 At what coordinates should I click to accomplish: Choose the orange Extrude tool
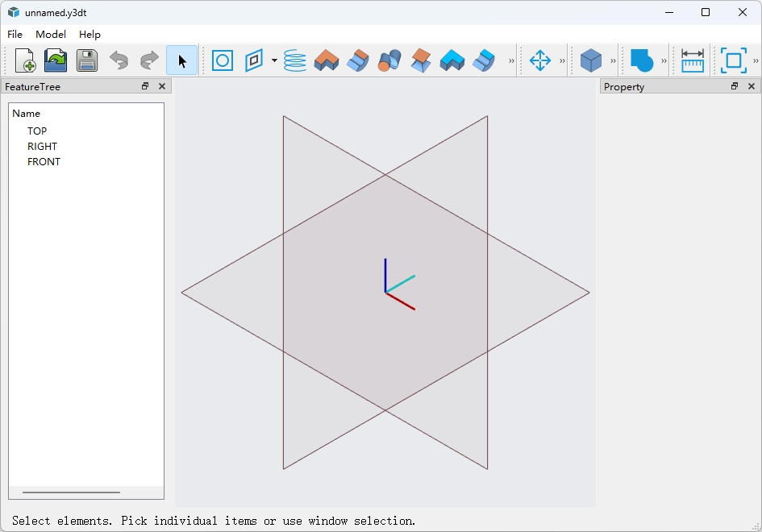pyautogui.click(x=327, y=60)
